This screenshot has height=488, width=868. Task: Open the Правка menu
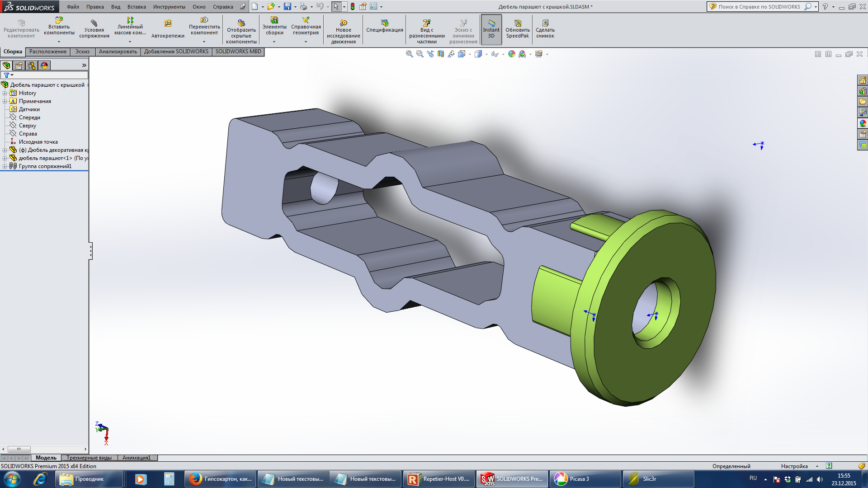pyautogui.click(x=95, y=7)
